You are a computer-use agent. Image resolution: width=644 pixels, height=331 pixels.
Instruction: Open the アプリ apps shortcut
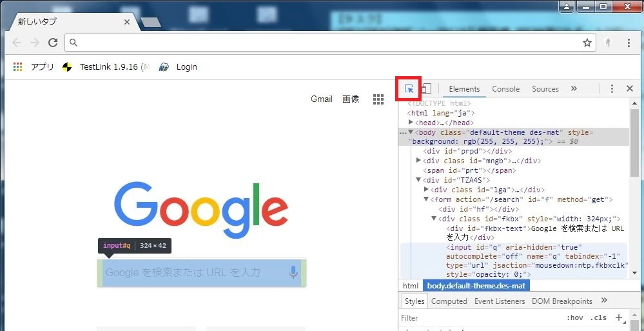[34, 67]
